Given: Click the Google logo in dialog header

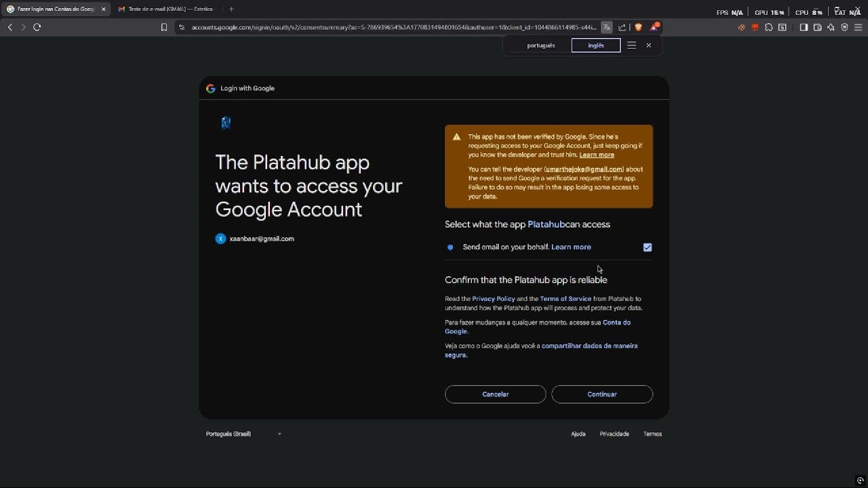Looking at the screenshot, I should coord(211,88).
